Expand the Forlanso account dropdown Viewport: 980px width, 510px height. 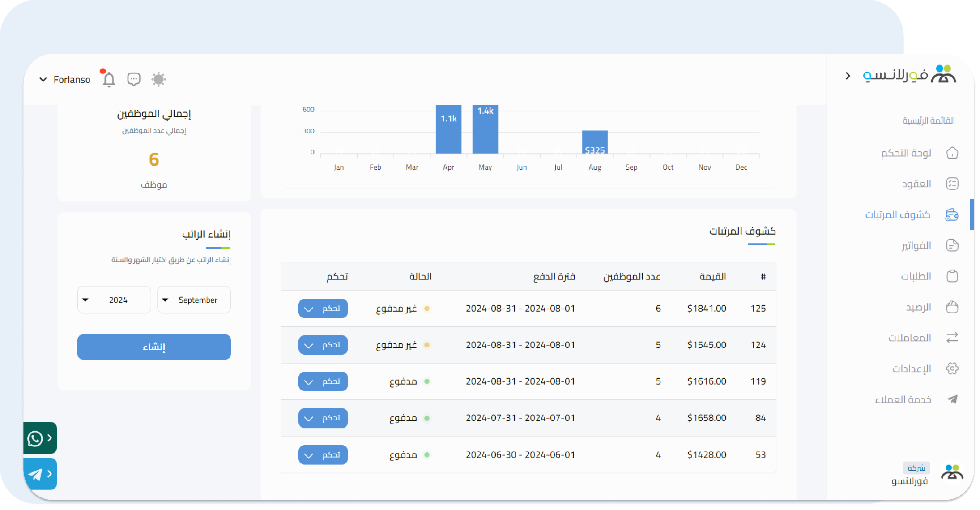[65, 79]
